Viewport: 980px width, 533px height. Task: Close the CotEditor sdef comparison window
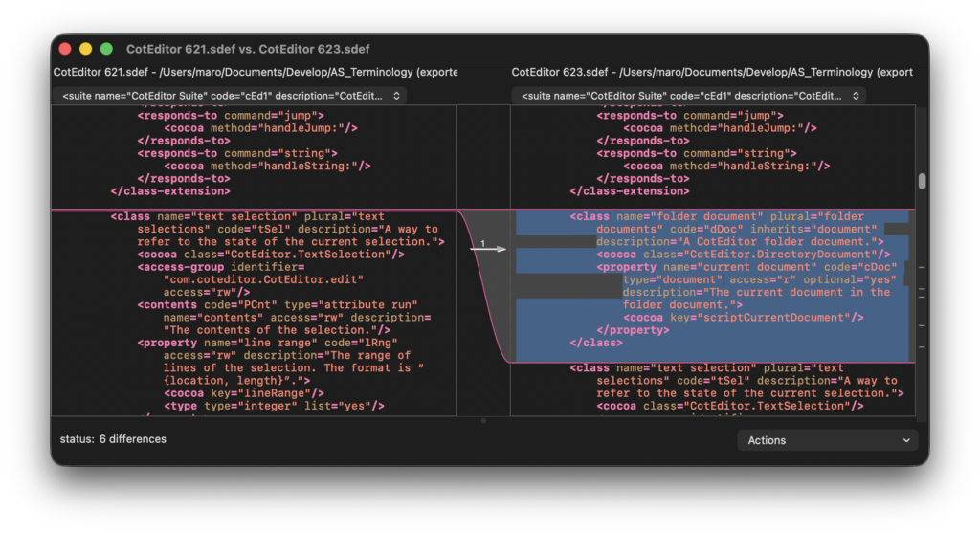[65, 49]
